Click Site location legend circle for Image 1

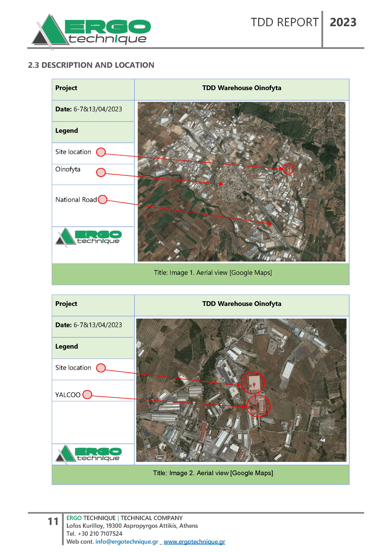coord(101,152)
